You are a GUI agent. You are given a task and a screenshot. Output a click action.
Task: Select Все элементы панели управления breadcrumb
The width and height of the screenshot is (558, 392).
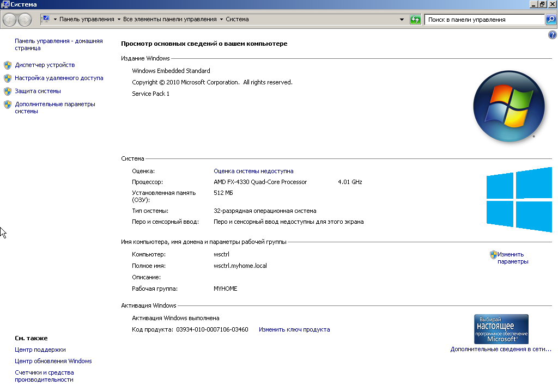point(170,19)
